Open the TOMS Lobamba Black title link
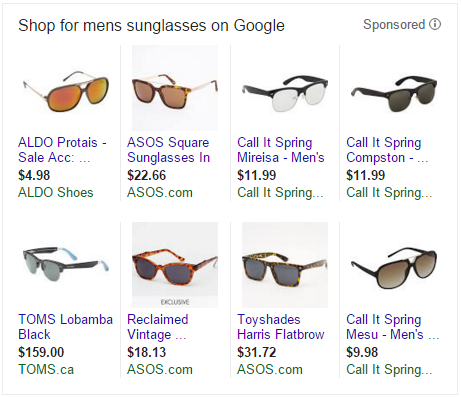Viewport: 461px width, 397px height. [66, 327]
